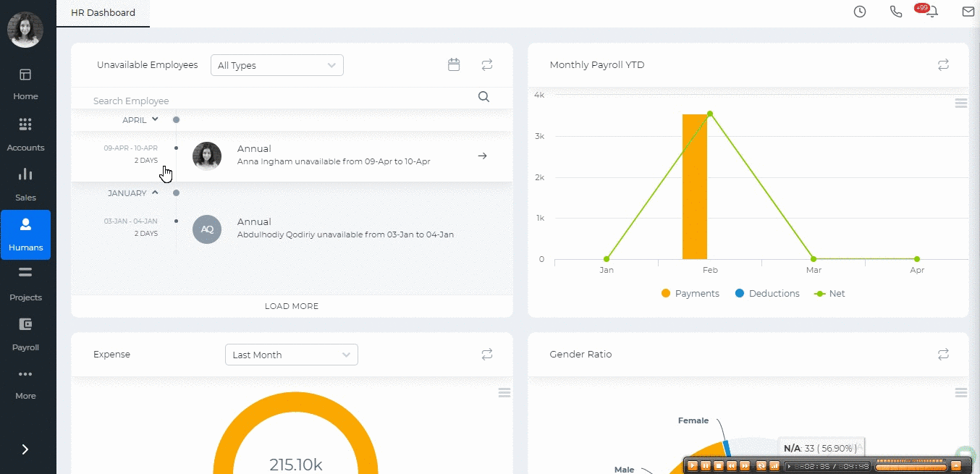Click the eject arrow button on player
Screen dimensions: 980x474
point(956,465)
